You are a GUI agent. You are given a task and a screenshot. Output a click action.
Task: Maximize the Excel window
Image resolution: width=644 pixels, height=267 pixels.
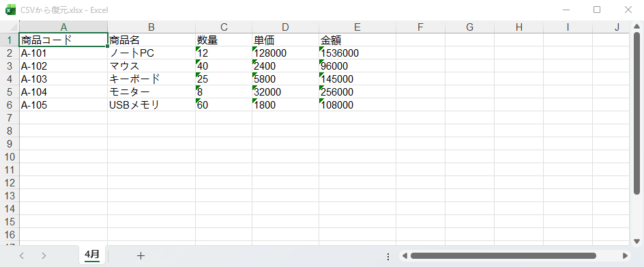[x=597, y=10]
